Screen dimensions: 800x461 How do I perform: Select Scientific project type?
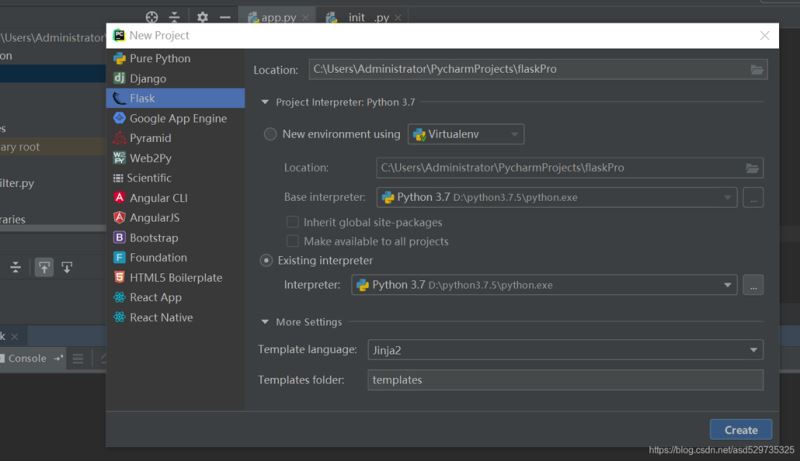pyautogui.click(x=175, y=178)
